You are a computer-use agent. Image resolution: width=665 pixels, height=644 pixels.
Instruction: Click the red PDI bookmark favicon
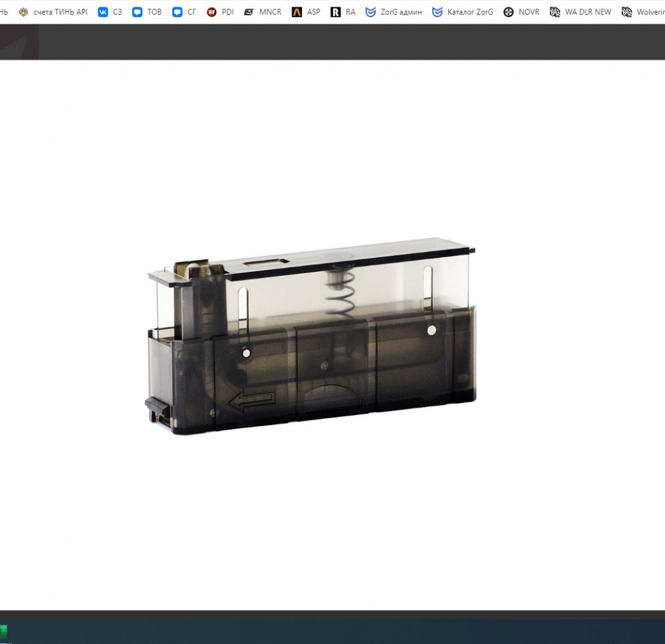point(211,12)
